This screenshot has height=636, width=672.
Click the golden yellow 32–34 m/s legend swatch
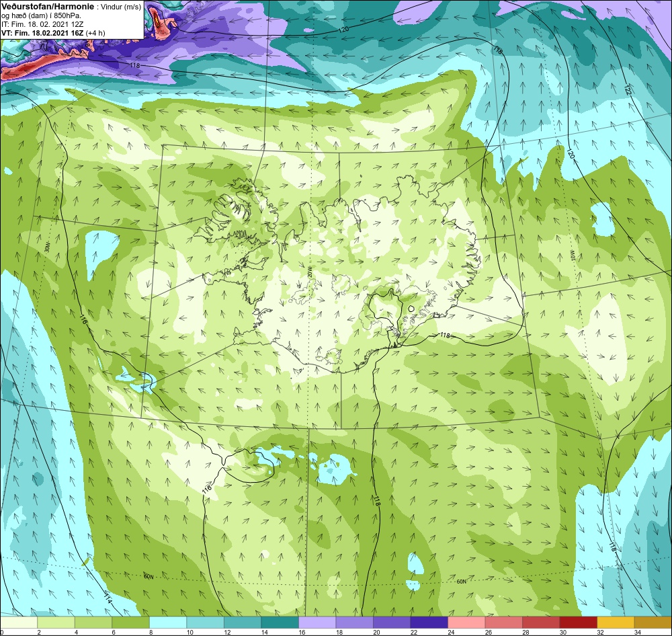point(616,623)
